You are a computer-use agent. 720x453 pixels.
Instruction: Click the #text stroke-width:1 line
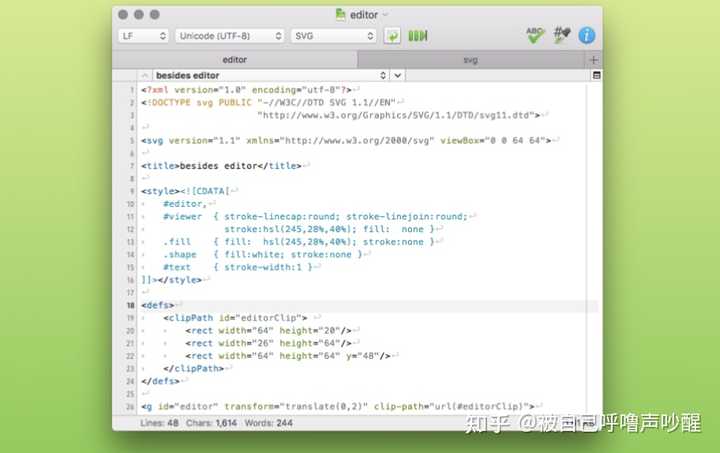237,267
